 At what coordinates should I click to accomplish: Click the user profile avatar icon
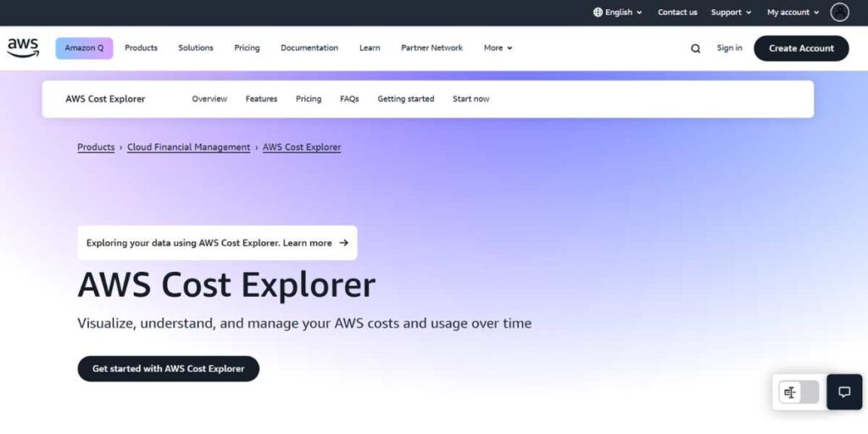[x=839, y=12]
